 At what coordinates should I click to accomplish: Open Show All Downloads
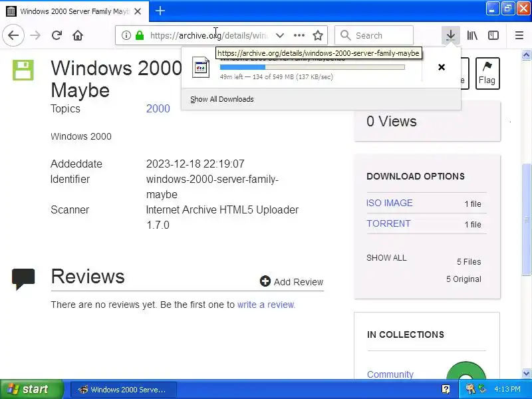tap(222, 99)
